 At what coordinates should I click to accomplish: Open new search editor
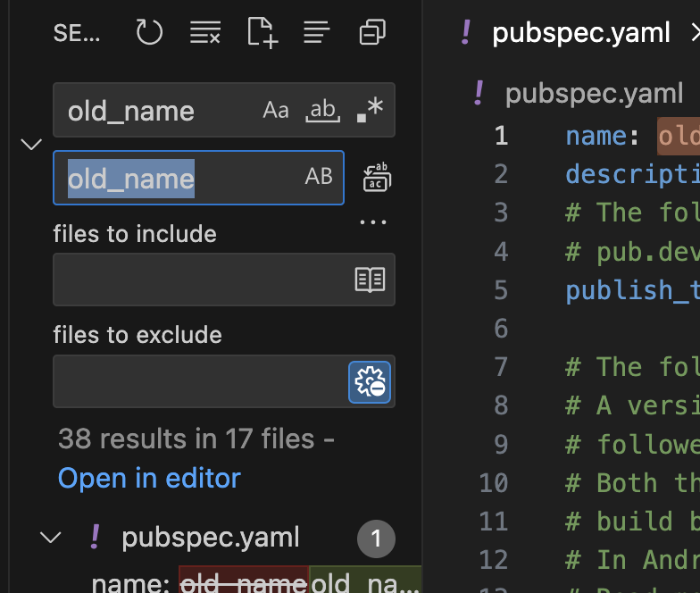262,33
